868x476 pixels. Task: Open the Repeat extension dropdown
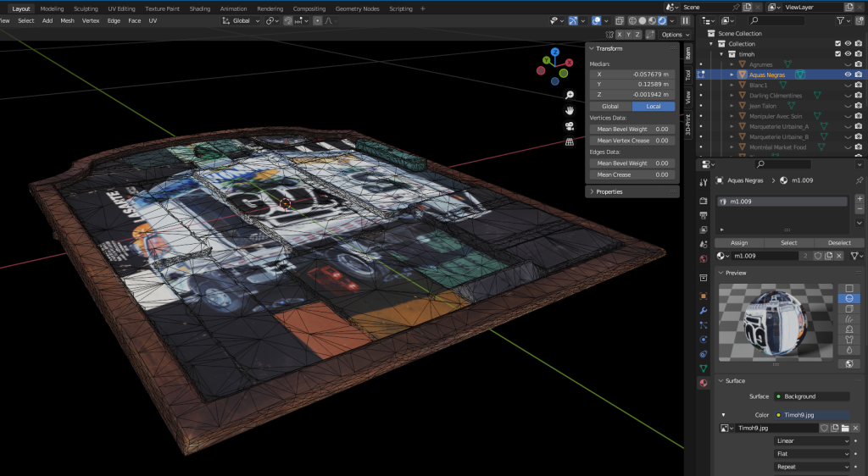click(812, 467)
